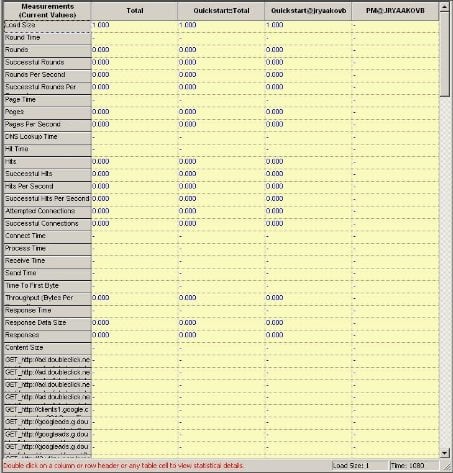Click the Successful Connections row header
Screen dimensions: 453x473
click(47, 225)
